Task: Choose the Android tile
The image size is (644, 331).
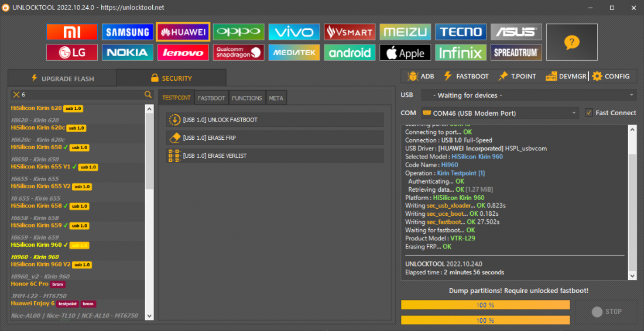Action: point(350,53)
